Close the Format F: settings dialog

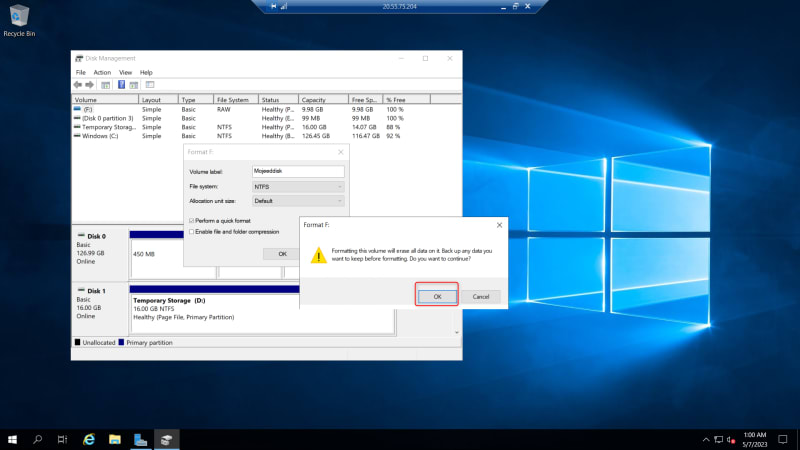pyautogui.click(x=340, y=152)
